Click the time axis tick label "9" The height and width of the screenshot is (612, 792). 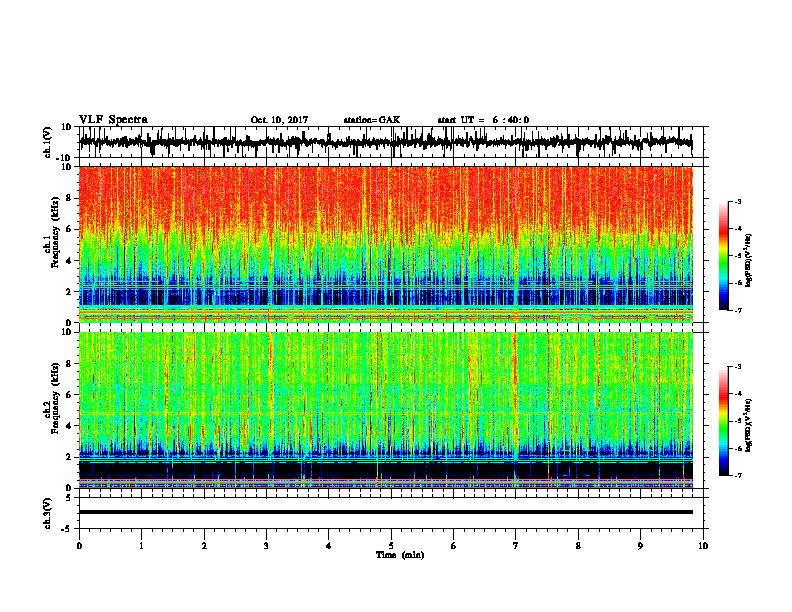coord(640,546)
